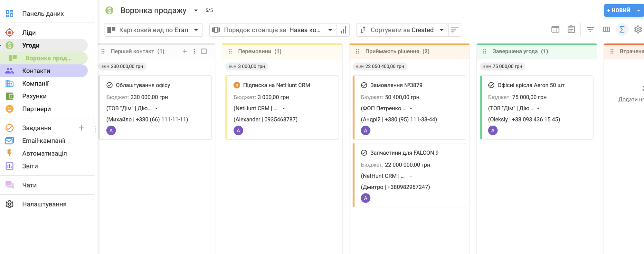Click purple avatar on Офісні крісла card
The width and height of the screenshot is (644, 254).
(x=493, y=131)
